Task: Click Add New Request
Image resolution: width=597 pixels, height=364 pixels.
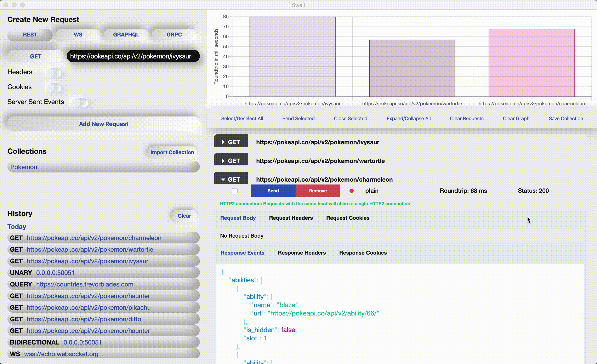Action: point(103,124)
